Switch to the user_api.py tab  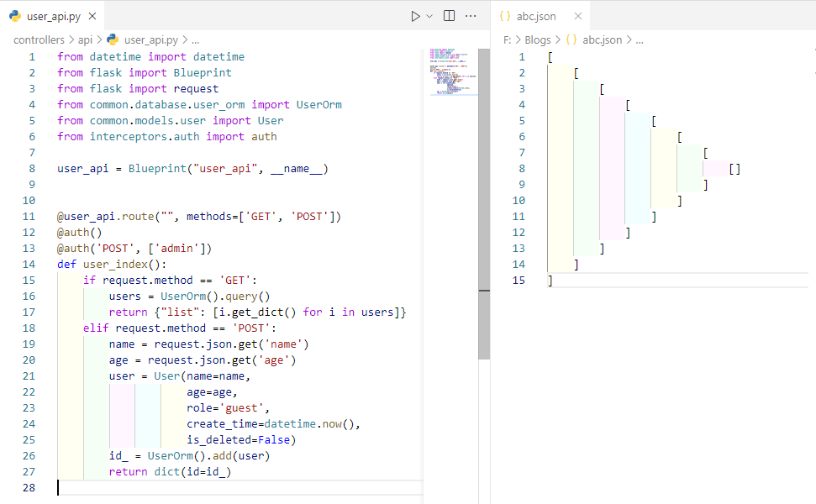click(54, 16)
